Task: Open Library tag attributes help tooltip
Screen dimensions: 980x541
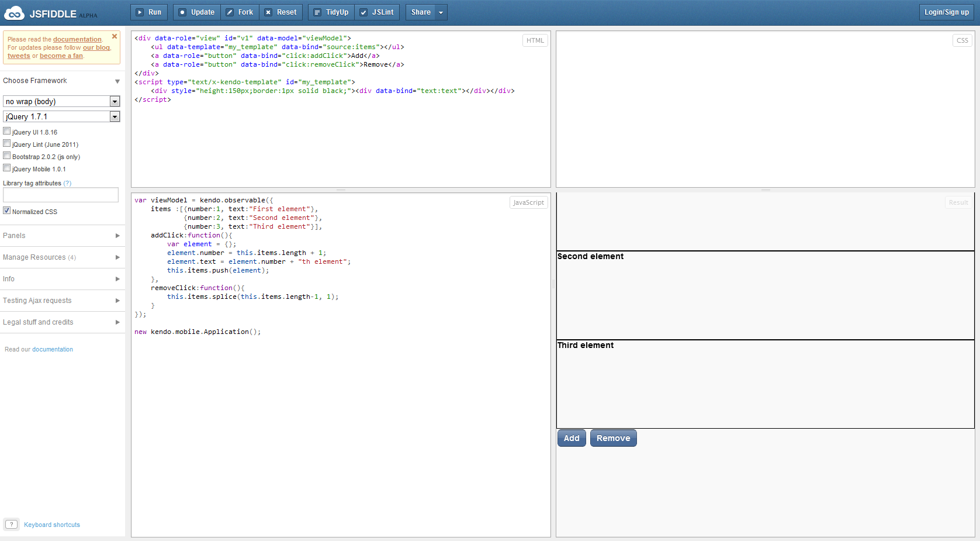Action: coord(67,183)
